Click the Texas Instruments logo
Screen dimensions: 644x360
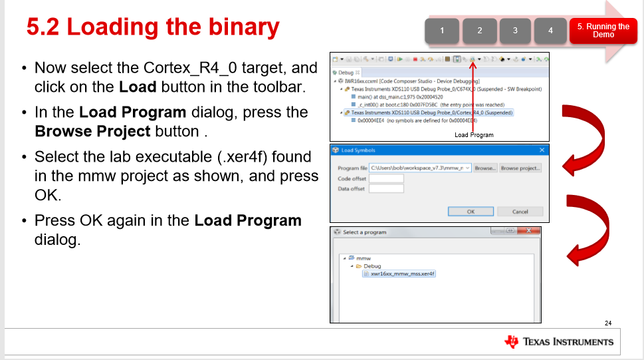(559, 341)
